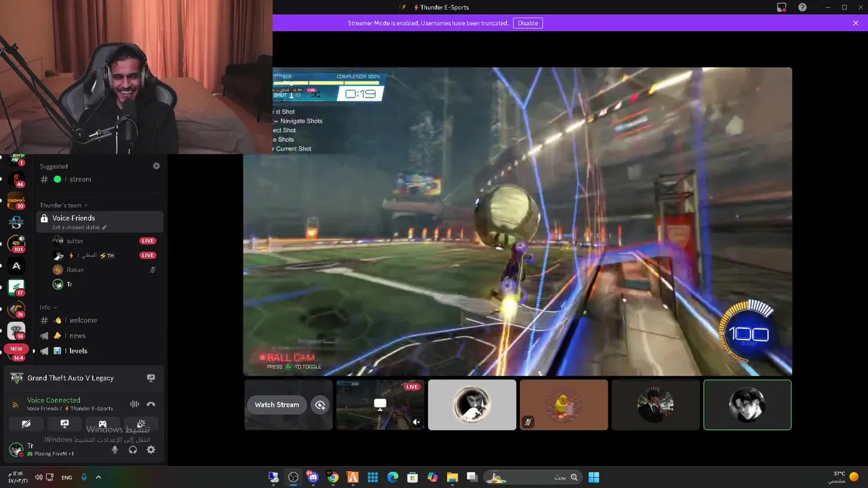Open server icon with 18 badge

[x=16, y=331]
